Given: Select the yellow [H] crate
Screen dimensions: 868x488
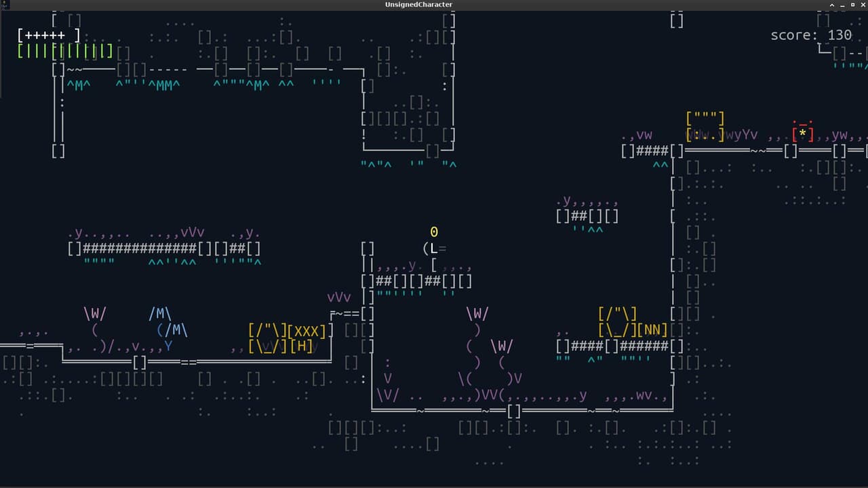Looking at the screenshot, I should click(301, 346).
